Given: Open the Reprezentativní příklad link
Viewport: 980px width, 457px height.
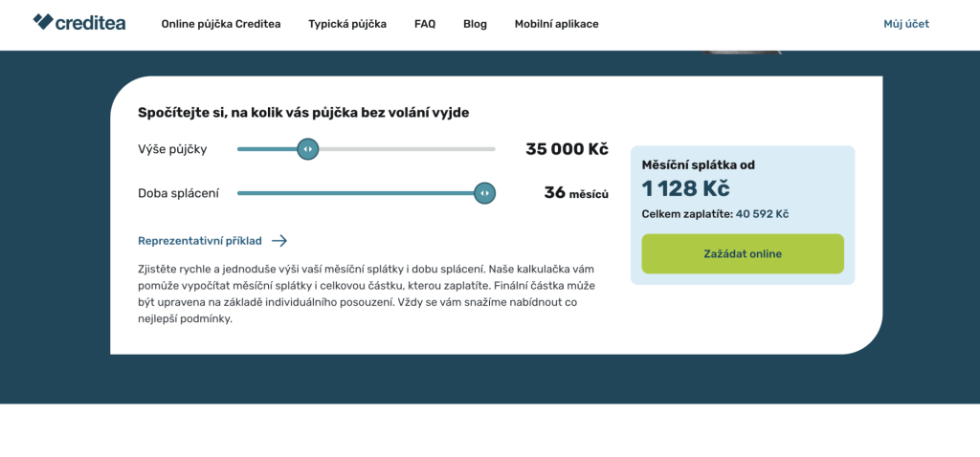Looking at the screenshot, I should point(200,241).
